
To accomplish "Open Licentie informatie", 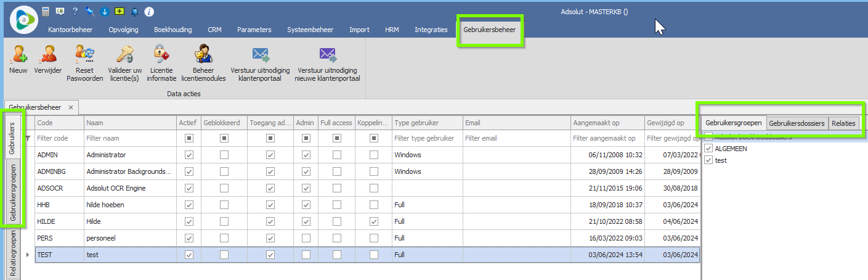I will (x=161, y=55).
